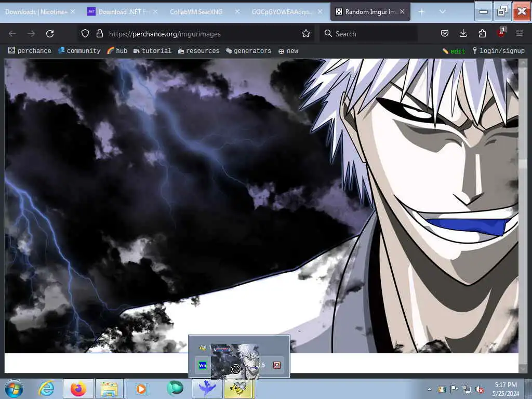Click the green edit link
The image size is (532, 399).
[454, 51]
